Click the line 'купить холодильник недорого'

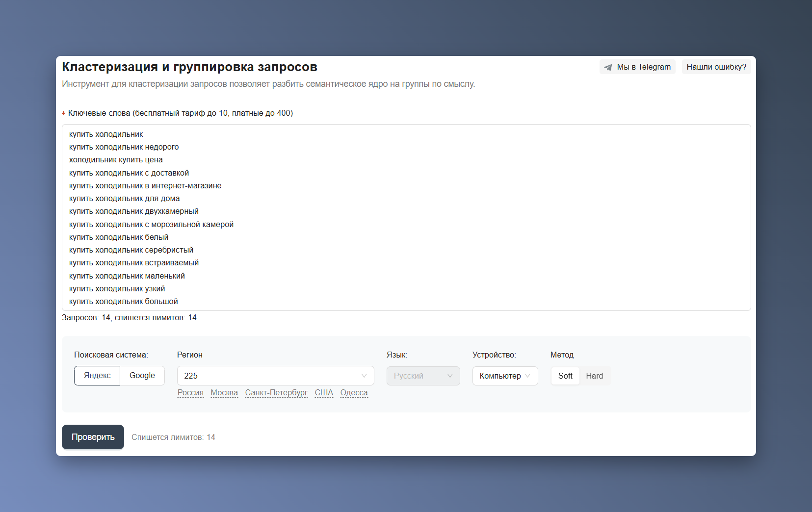pos(124,147)
